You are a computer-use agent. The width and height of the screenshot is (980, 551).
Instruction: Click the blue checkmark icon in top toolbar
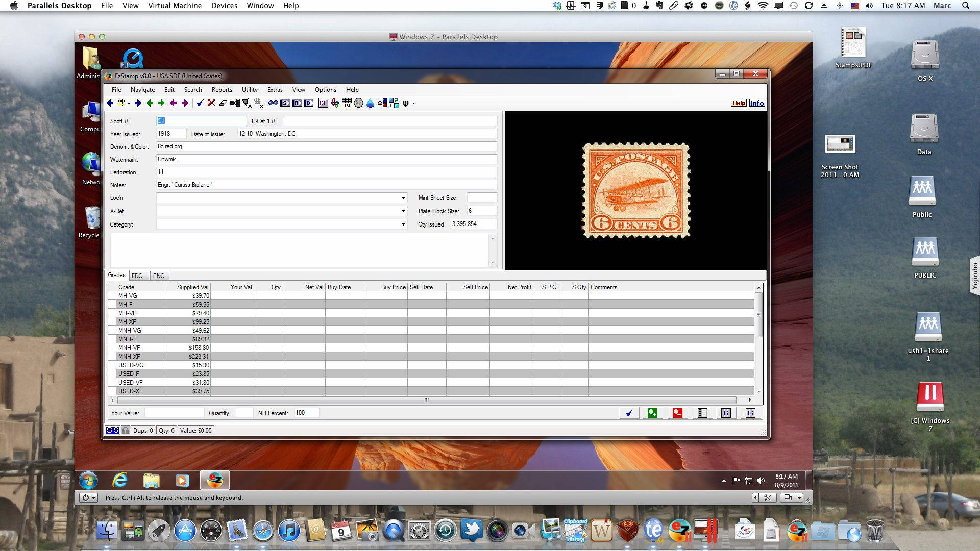coord(200,103)
